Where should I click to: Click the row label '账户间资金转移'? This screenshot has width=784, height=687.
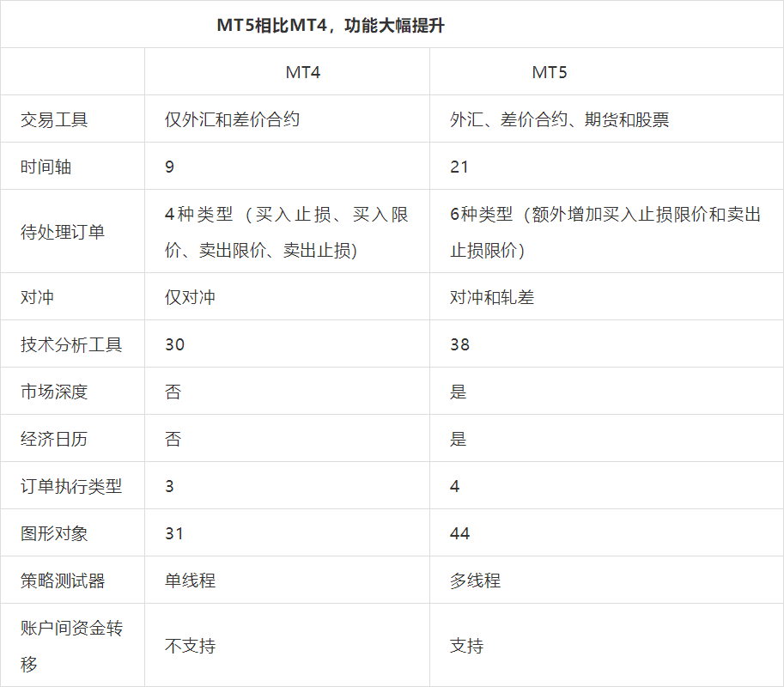[71, 646]
